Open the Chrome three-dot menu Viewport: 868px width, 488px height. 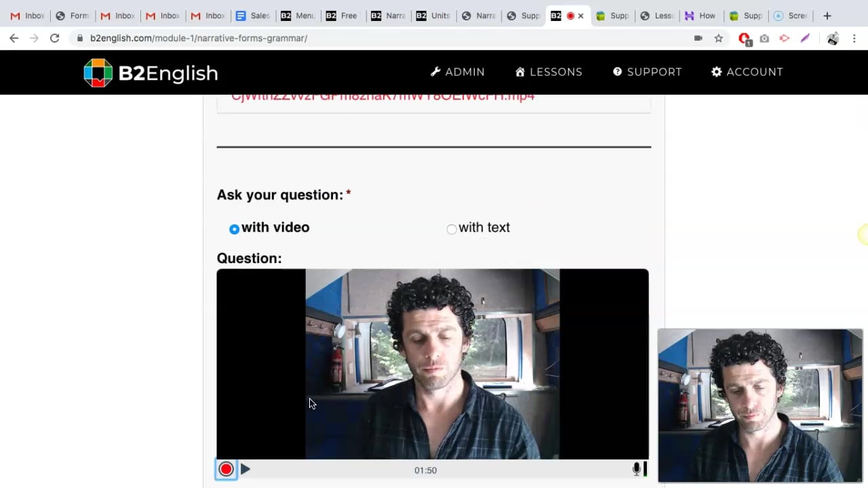point(855,38)
